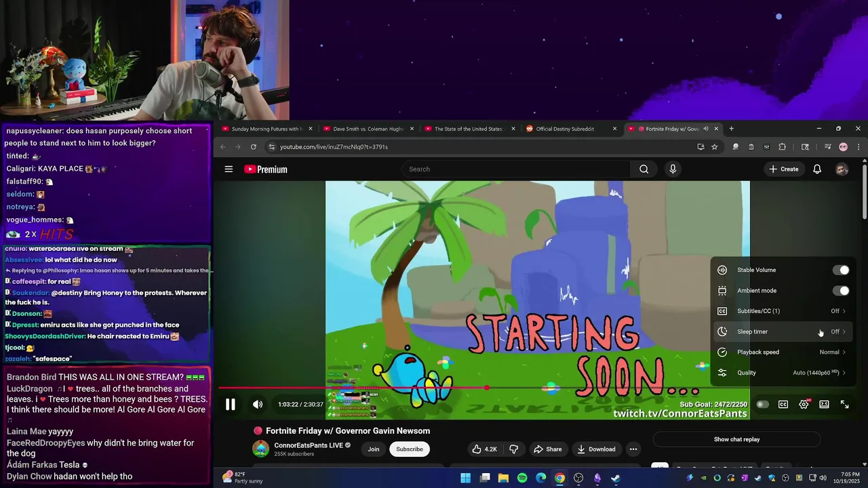Open the Sunday Morning Futures tab close button
The height and width of the screenshot is (488, 868).
coord(311,129)
